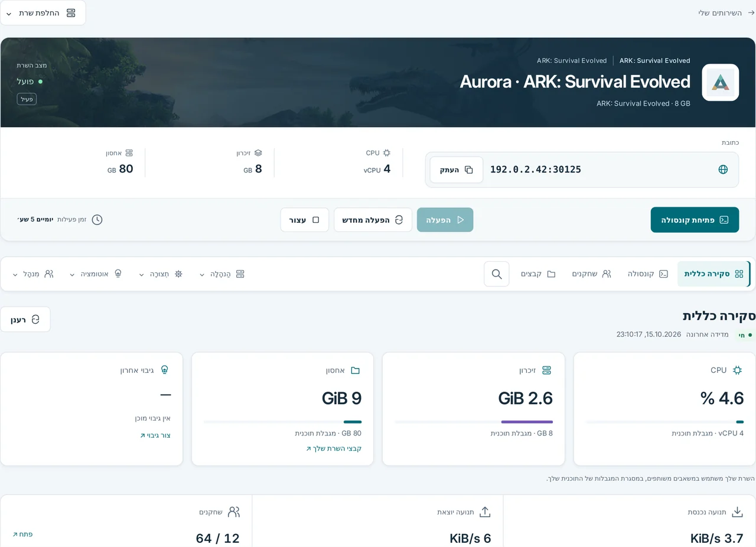Open the קבצים files tab
This screenshot has height=547, width=756.
point(538,274)
